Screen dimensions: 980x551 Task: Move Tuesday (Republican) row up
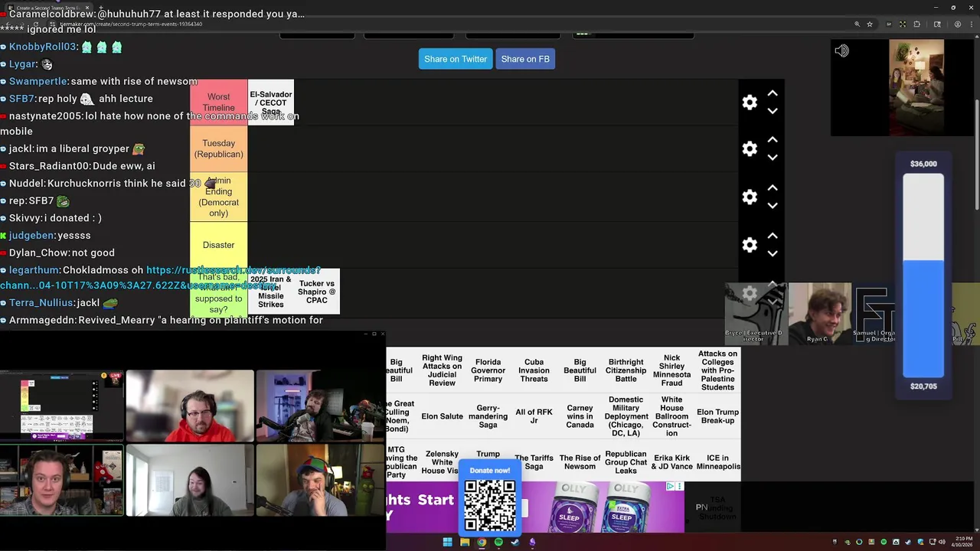[773, 140]
